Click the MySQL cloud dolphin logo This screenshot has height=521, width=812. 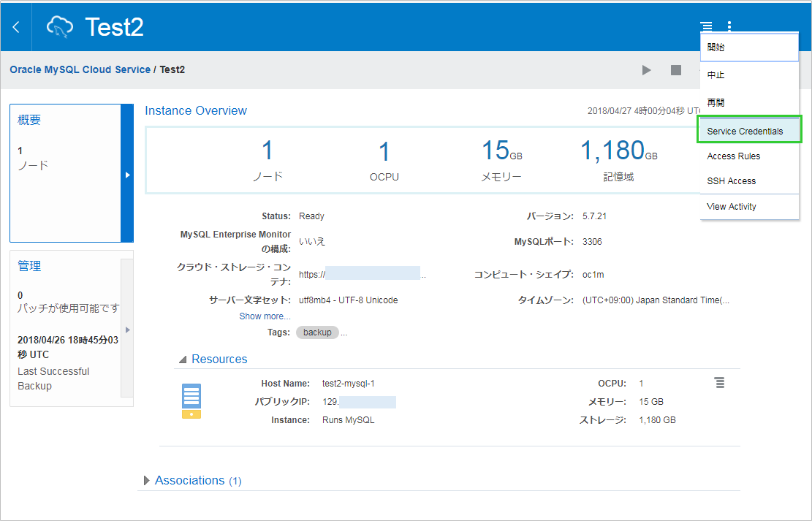point(59,27)
